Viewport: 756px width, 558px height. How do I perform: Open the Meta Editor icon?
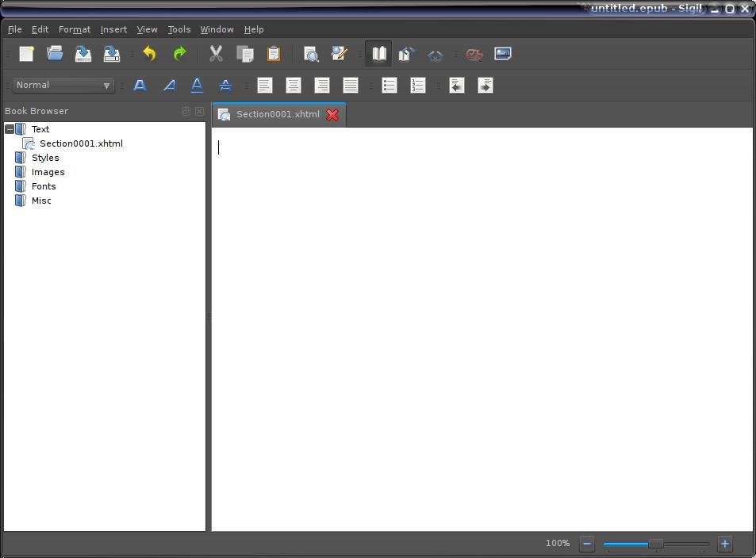340,54
